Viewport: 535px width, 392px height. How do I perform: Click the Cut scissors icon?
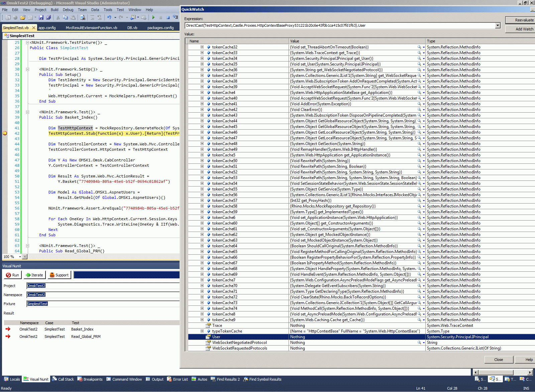[x=58, y=17]
